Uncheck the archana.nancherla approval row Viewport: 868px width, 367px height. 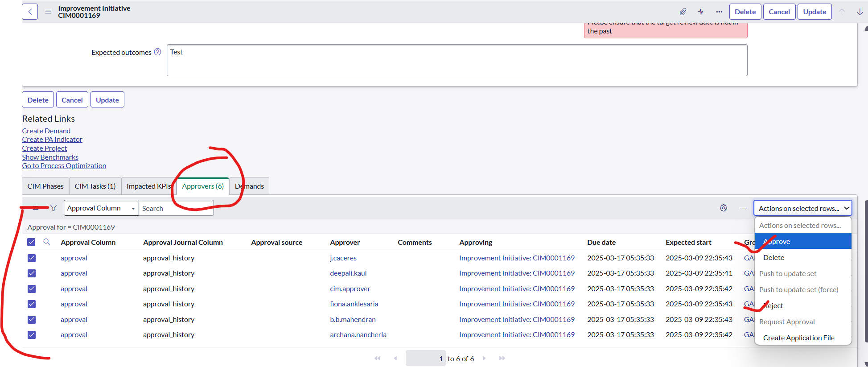click(x=32, y=335)
